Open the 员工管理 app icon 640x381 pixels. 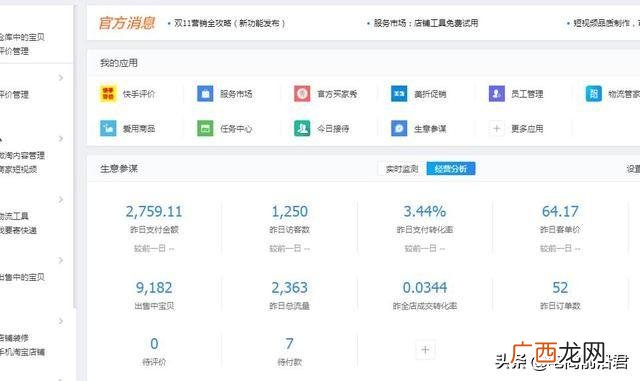497,94
